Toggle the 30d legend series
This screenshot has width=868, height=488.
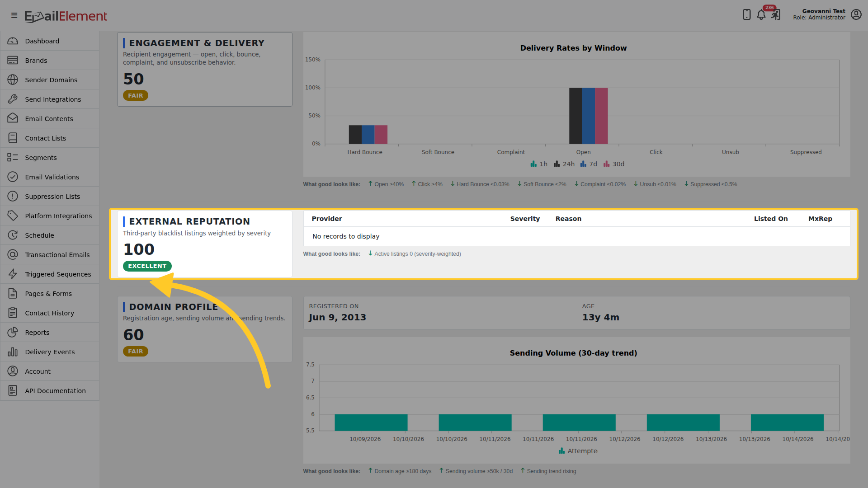pos(613,164)
